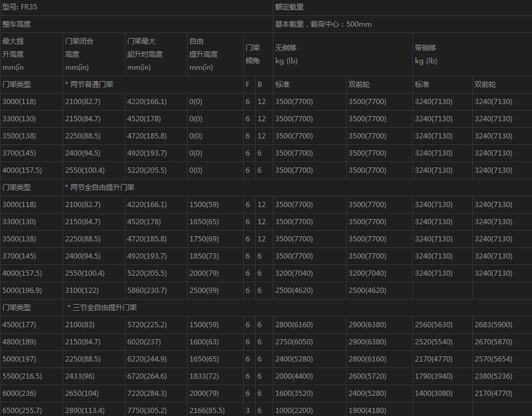
Task: Select the 2683(5900) capacity cell
Action: (494, 325)
